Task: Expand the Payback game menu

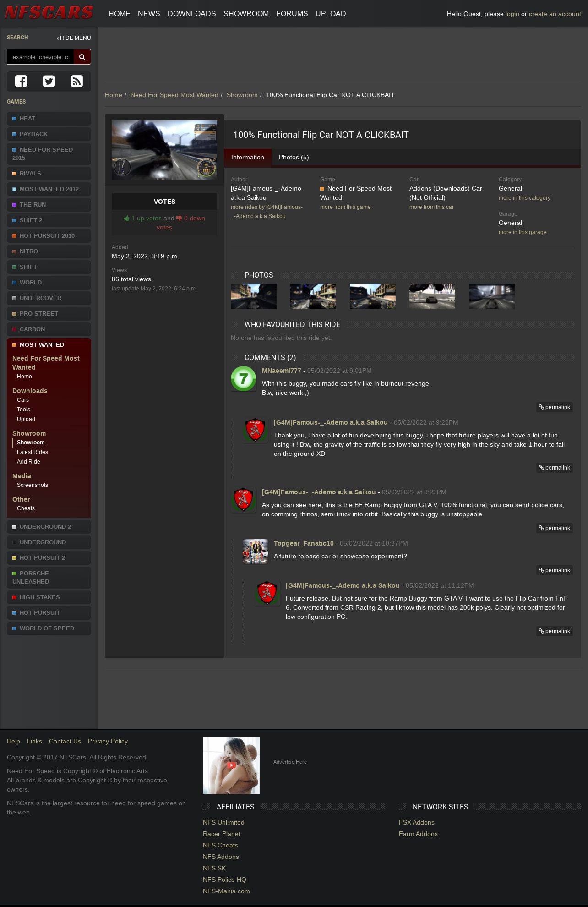Action: point(49,134)
